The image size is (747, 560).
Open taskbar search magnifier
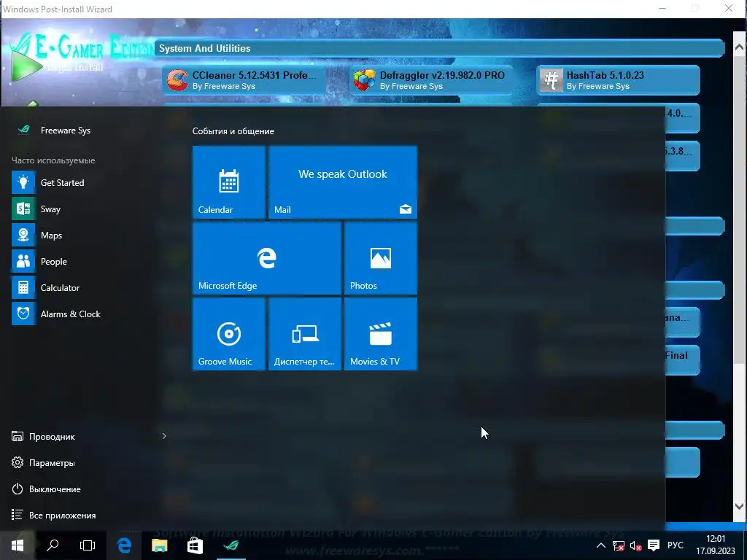click(53, 545)
